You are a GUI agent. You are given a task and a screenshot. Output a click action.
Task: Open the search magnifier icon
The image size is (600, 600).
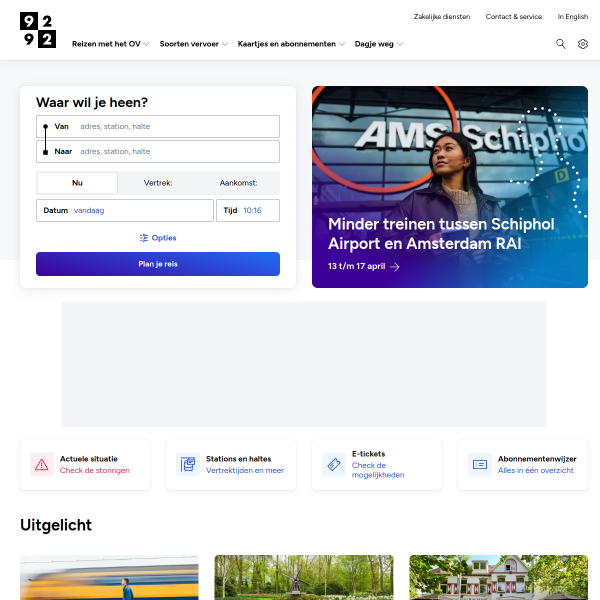pyautogui.click(x=561, y=44)
